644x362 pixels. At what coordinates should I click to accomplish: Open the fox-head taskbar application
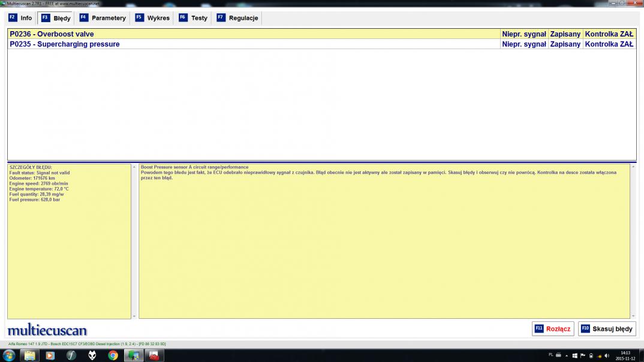click(92, 355)
